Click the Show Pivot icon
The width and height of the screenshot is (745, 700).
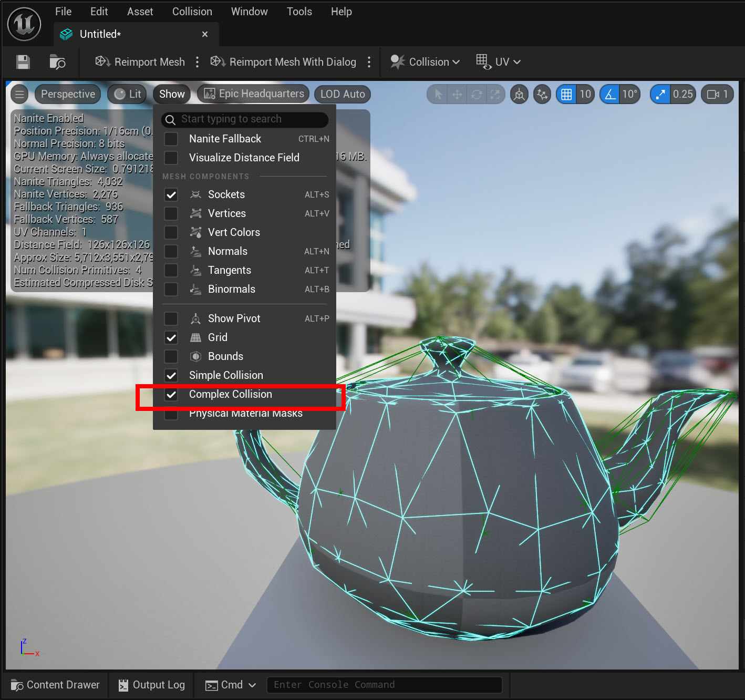tap(195, 318)
